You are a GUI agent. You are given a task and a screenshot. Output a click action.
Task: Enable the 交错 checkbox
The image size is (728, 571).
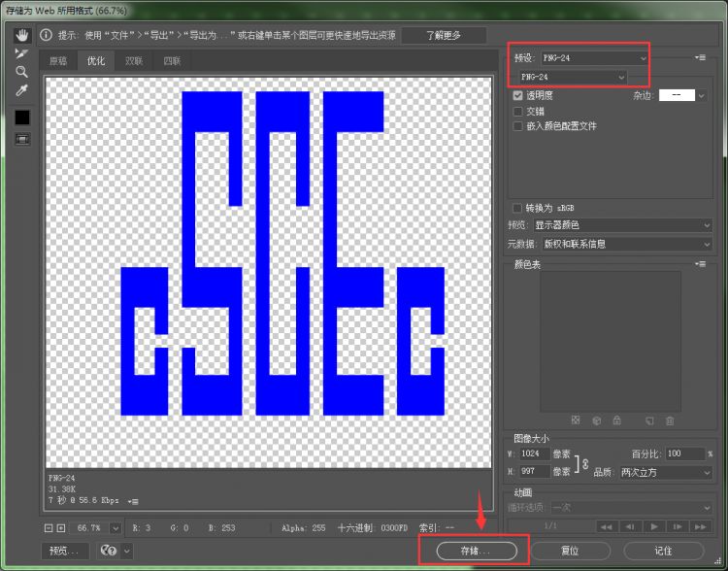coord(518,112)
